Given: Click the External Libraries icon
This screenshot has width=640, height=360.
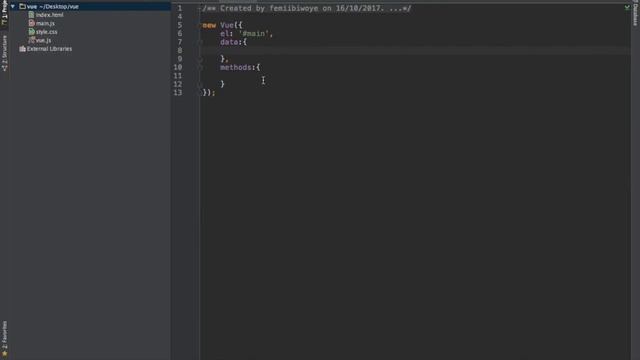Looking at the screenshot, I should point(22,49).
